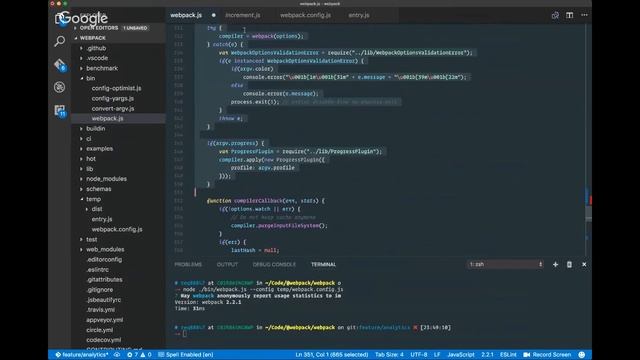The width and height of the screenshot is (640, 360).
Task: Open the terminal selector dropdown '1: zsh'
Action: pyautogui.click(x=505, y=264)
